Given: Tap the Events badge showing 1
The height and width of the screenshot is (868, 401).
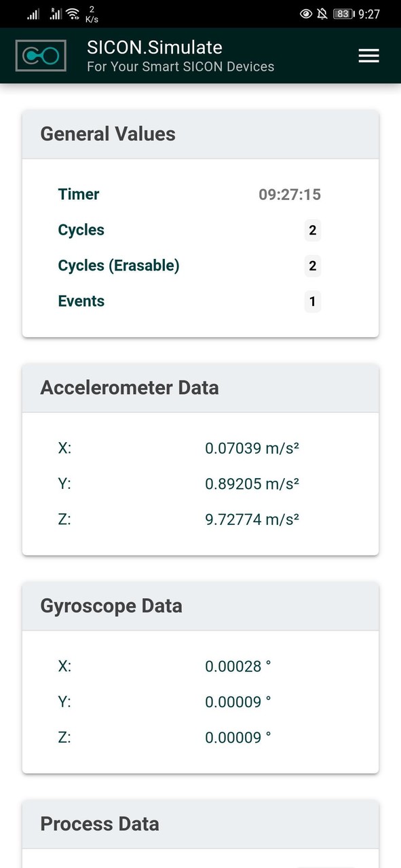Looking at the screenshot, I should coord(312,301).
